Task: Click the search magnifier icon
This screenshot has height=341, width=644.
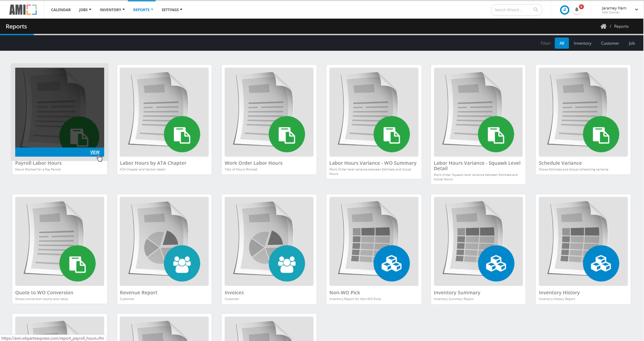Action: [536, 10]
